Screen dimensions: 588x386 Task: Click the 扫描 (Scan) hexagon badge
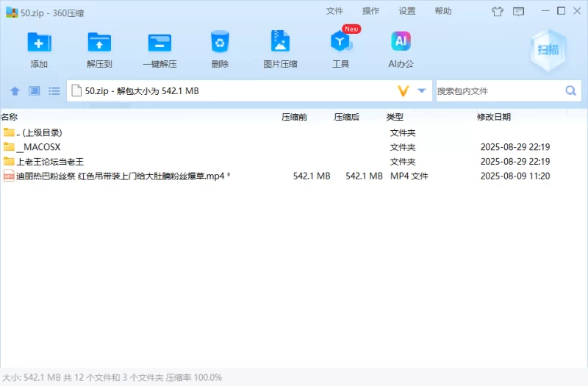pyautogui.click(x=548, y=50)
